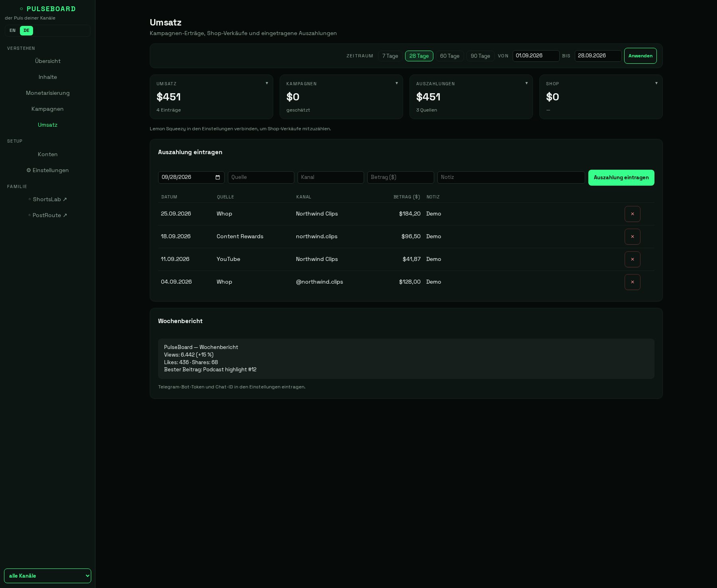Expand the Umsatz card dropdown arrow
The image size is (717, 588).
click(267, 83)
